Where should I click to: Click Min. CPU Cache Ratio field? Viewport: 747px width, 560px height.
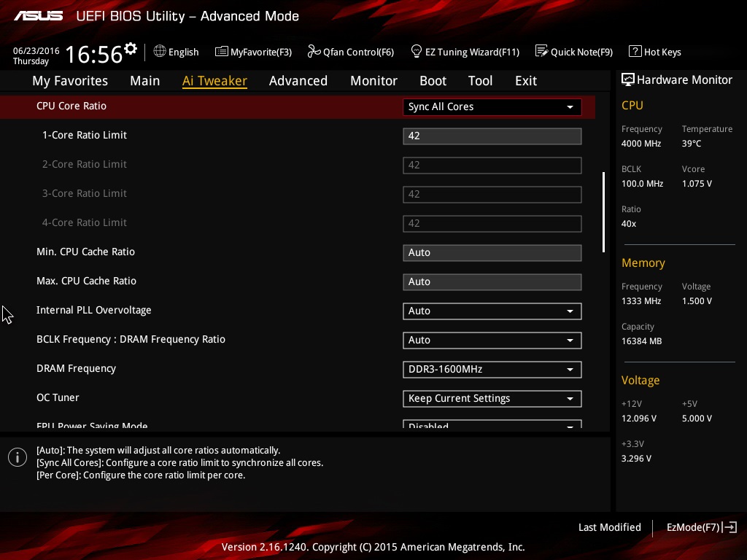(x=492, y=252)
